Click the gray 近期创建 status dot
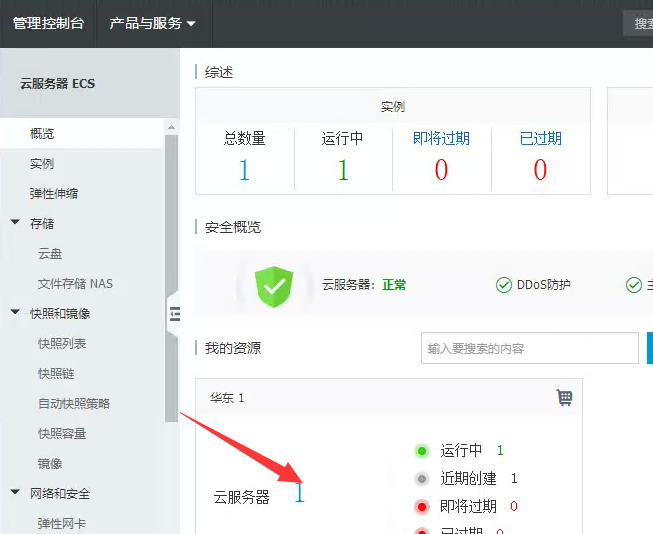Image resolution: width=653 pixels, height=534 pixels. pos(421,479)
